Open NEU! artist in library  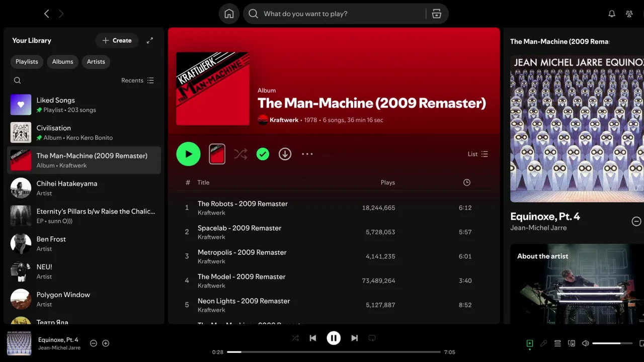84,271
